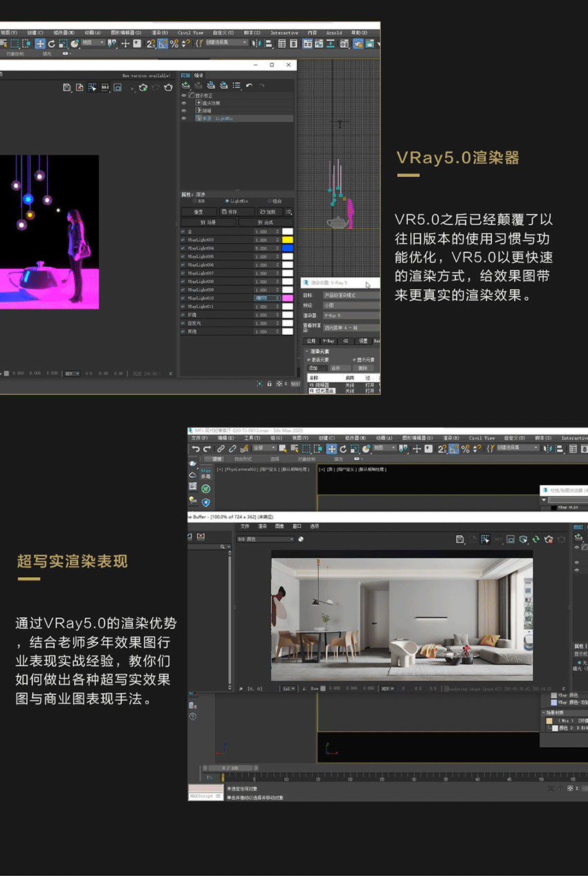
Task: Click the Redo icon in lower 3ds Max toolbar
Action: [208, 449]
